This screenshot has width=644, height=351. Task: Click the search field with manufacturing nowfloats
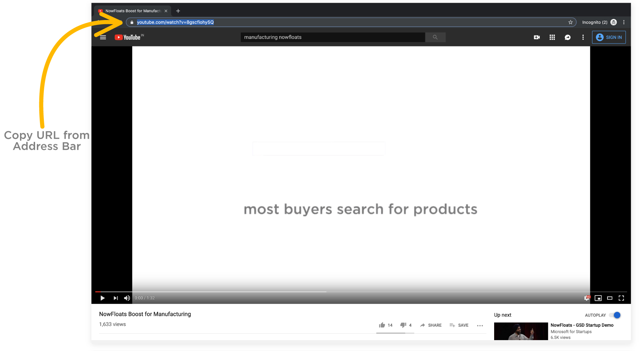click(333, 37)
